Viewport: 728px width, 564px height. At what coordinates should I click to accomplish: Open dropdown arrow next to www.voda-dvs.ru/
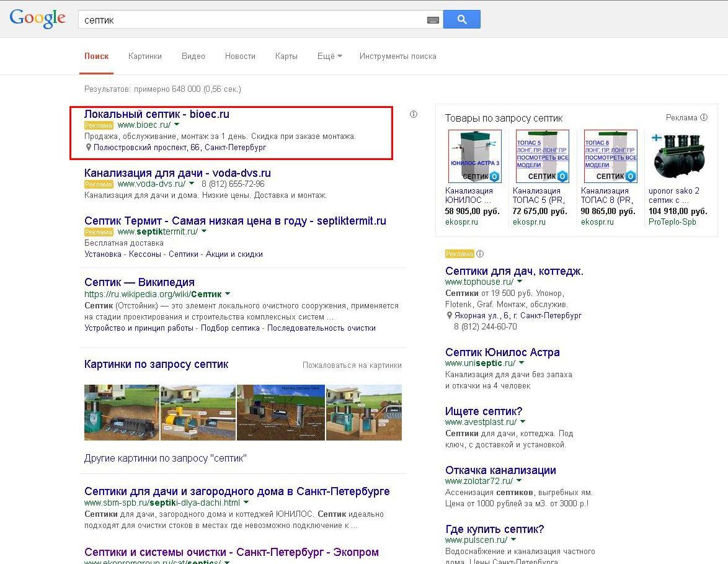pos(191,184)
